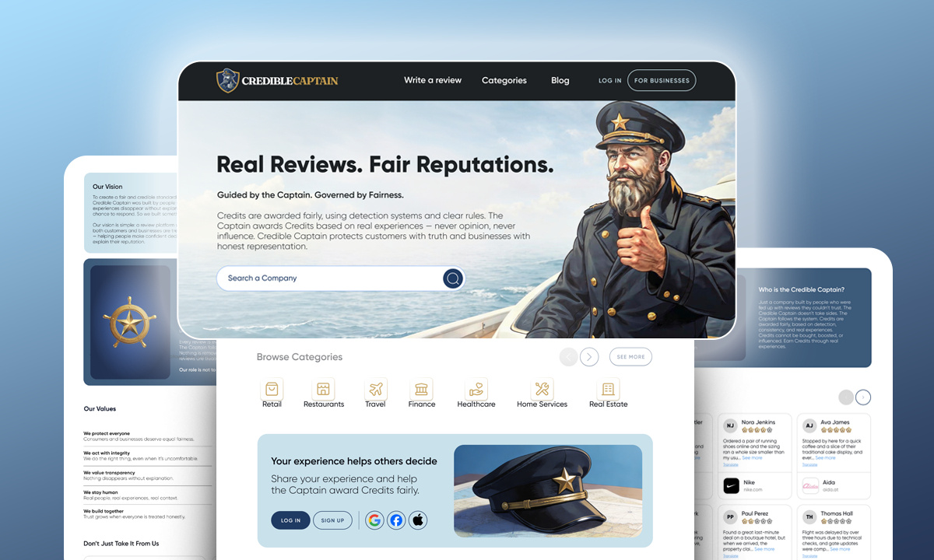
Task: Click Real Reviews. Fair Reputations. headline
Action: coord(385,164)
